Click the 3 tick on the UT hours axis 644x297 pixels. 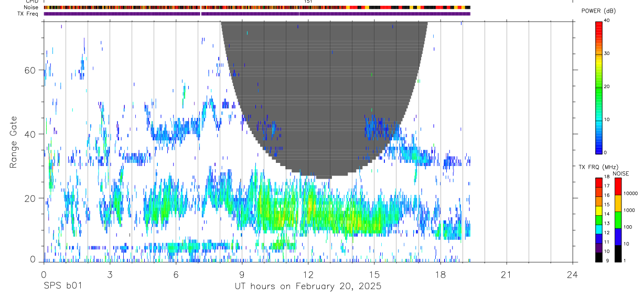coord(110,274)
